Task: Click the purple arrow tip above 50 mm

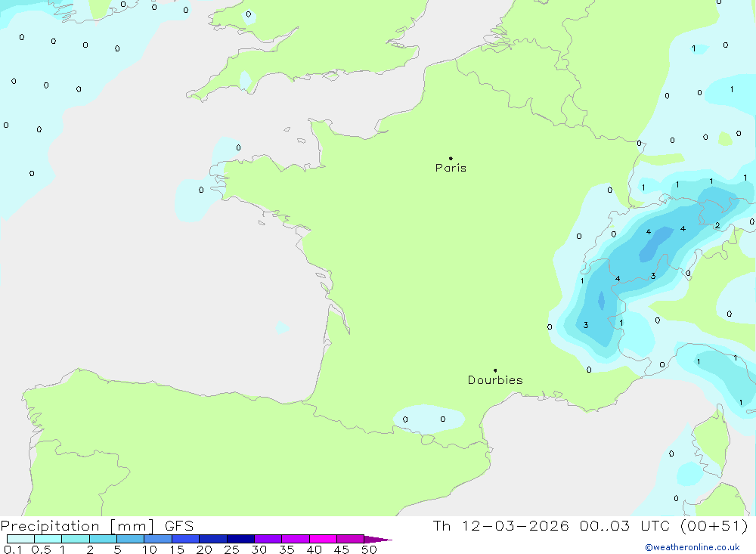Action: point(378,540)
